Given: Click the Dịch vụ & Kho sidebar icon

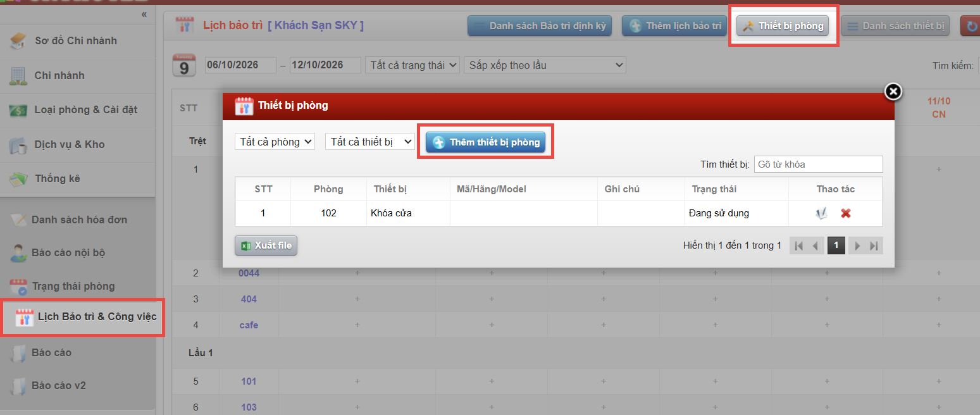Looking at the screenshot, I should 17,145.
